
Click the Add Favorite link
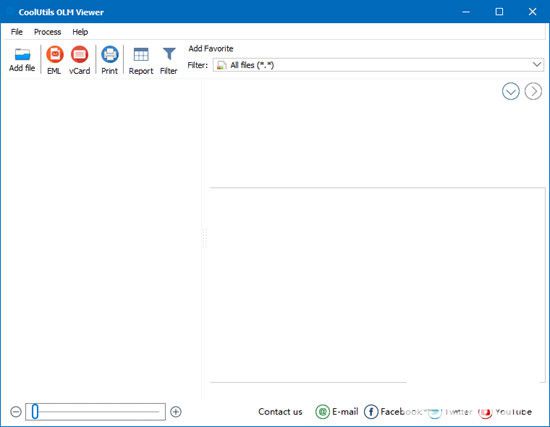[211, 49]
